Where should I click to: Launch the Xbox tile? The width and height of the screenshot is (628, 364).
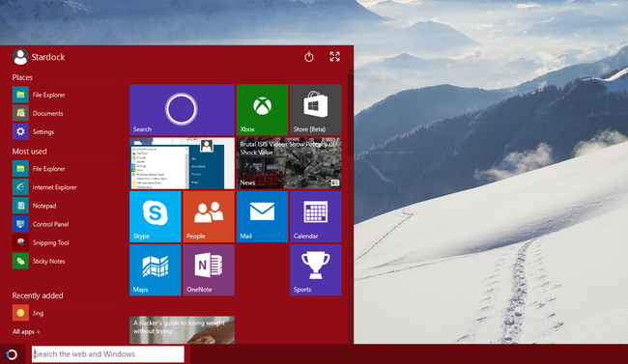coord(263,110)
